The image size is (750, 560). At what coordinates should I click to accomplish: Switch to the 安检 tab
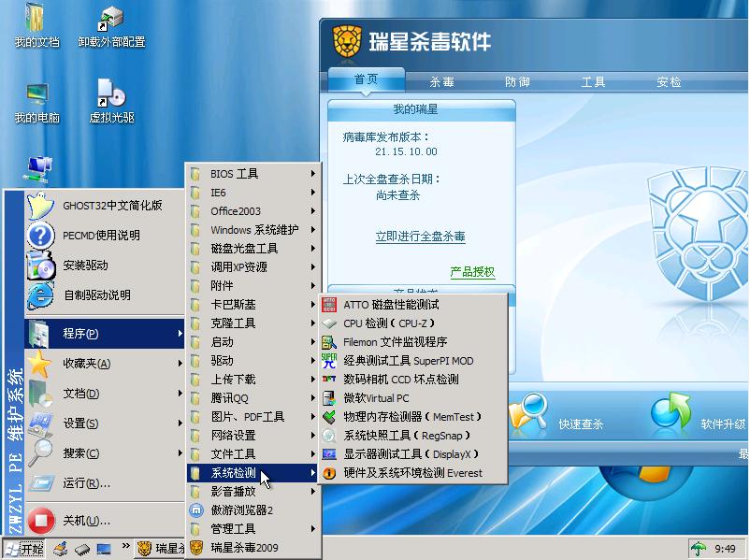669,81
